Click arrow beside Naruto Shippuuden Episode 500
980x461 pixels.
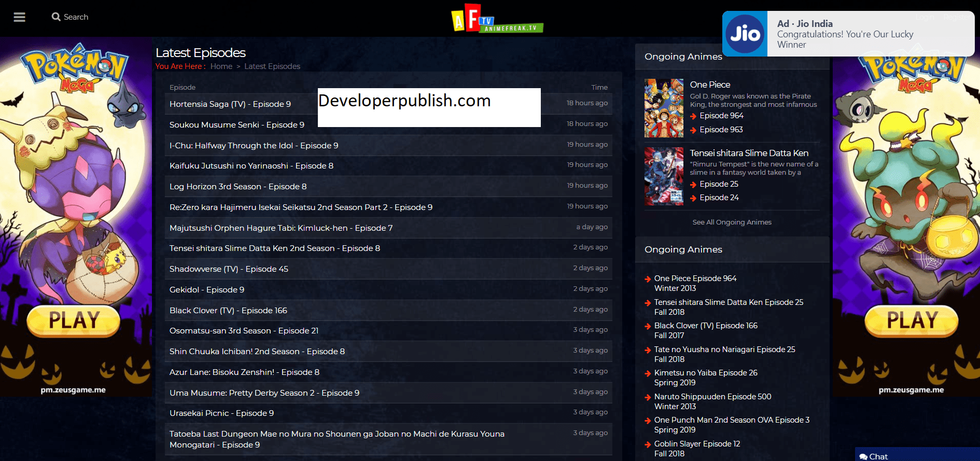[x=648, y=397]
